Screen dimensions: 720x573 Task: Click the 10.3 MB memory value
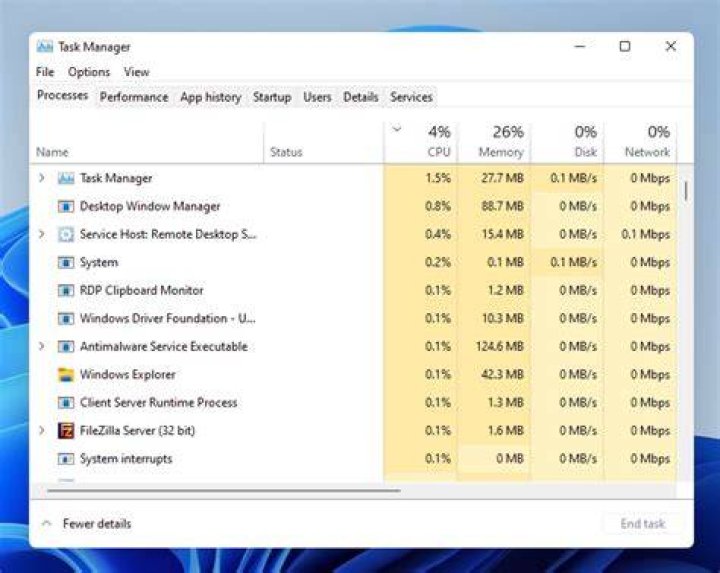coord(502,319)
